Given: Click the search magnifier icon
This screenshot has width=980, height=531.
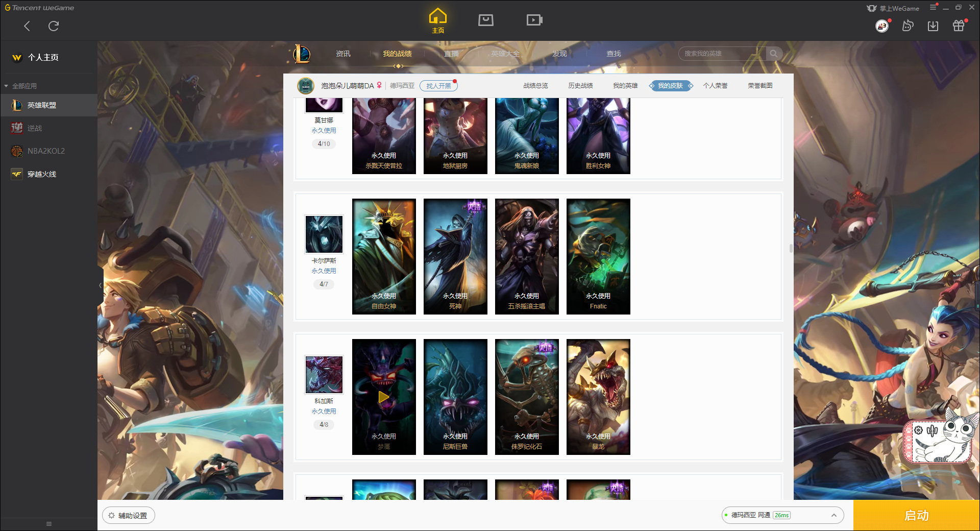Looking at the screenshot, I should pos(774,54).
